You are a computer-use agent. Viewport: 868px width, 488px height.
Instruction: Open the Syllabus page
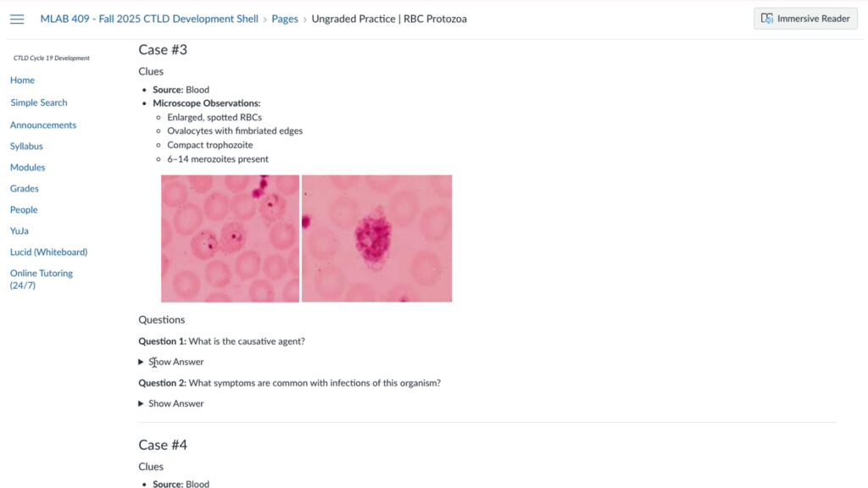tap(25, 146)
